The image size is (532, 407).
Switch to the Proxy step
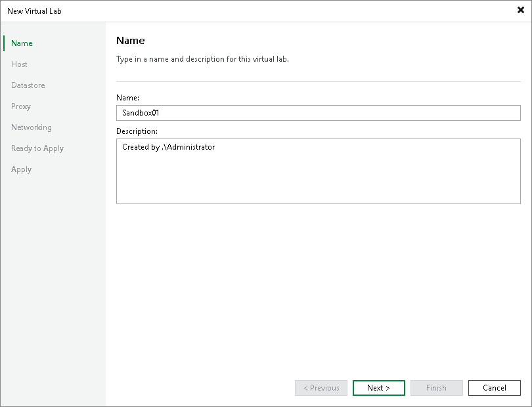21,106
